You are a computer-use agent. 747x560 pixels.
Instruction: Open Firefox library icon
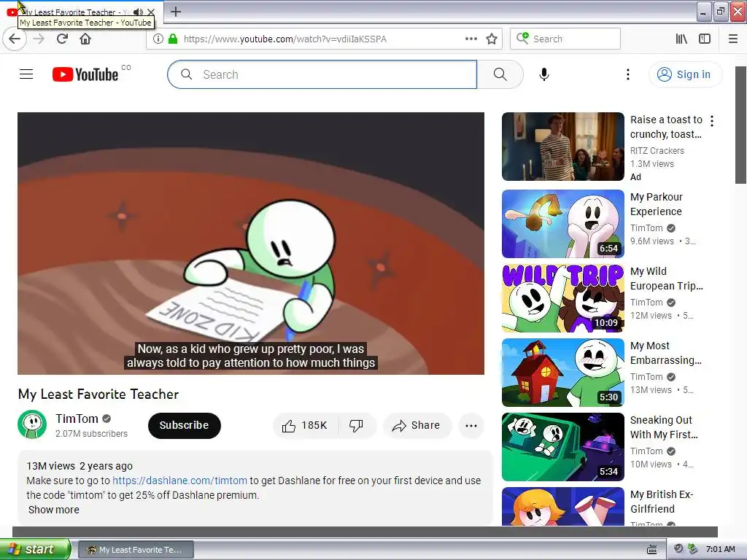click(x=681, y=39)
